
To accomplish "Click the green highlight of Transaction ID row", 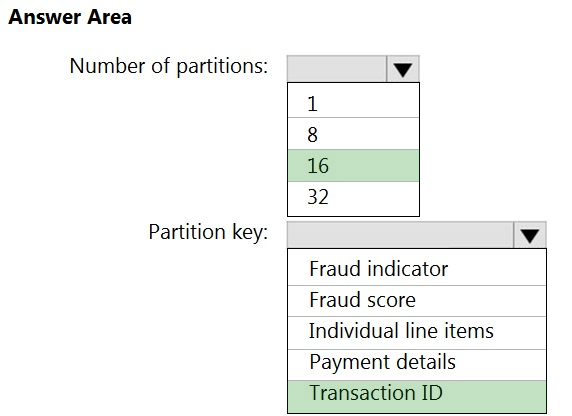I will 417,396.
